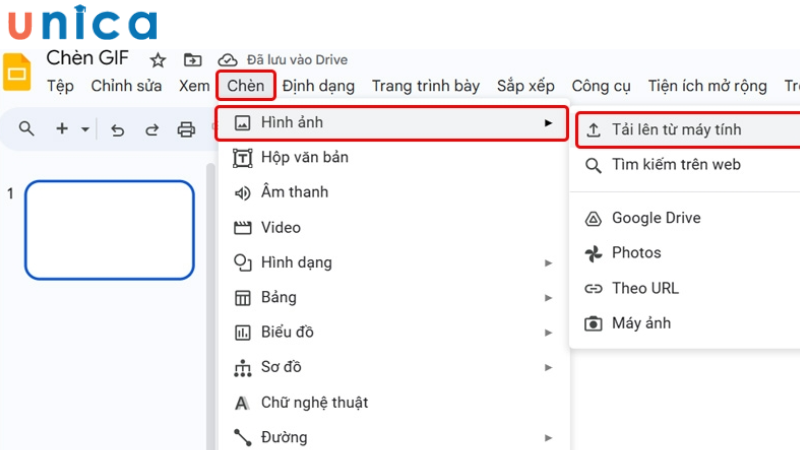Click the move to folder icon
800x450 pixels.
tap(192, 60)
